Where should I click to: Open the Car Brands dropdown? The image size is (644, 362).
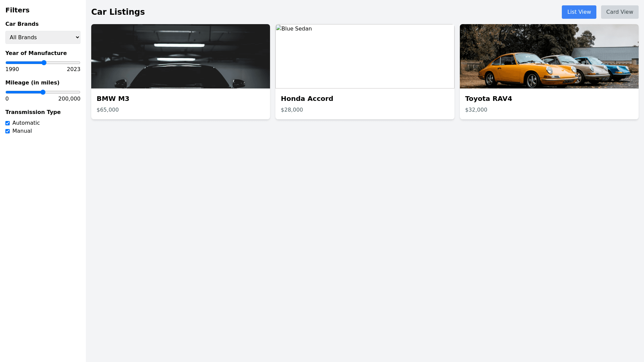(43, 37)
